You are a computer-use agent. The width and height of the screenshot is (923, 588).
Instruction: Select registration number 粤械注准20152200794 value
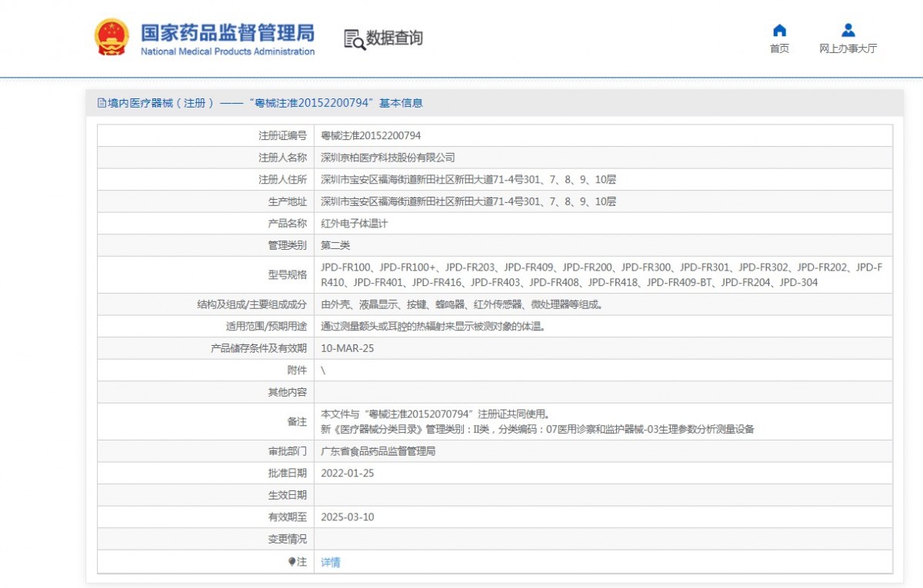371,135
